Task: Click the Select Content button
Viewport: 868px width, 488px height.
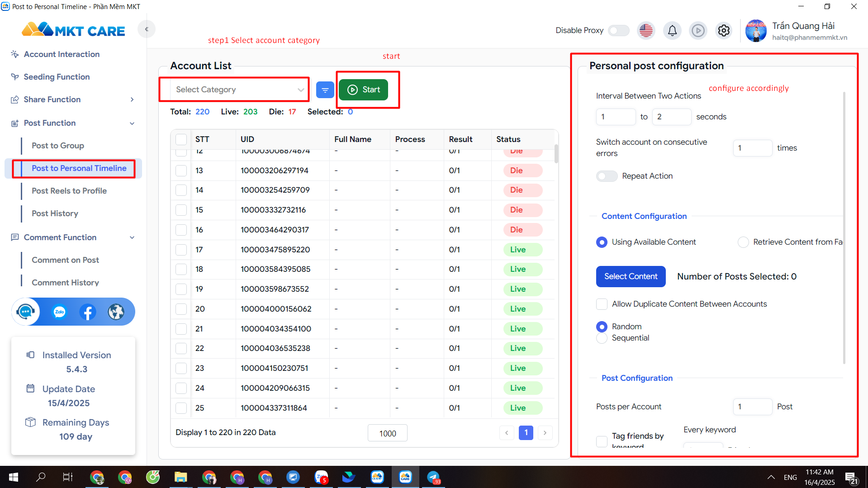Action: [631, 276]
